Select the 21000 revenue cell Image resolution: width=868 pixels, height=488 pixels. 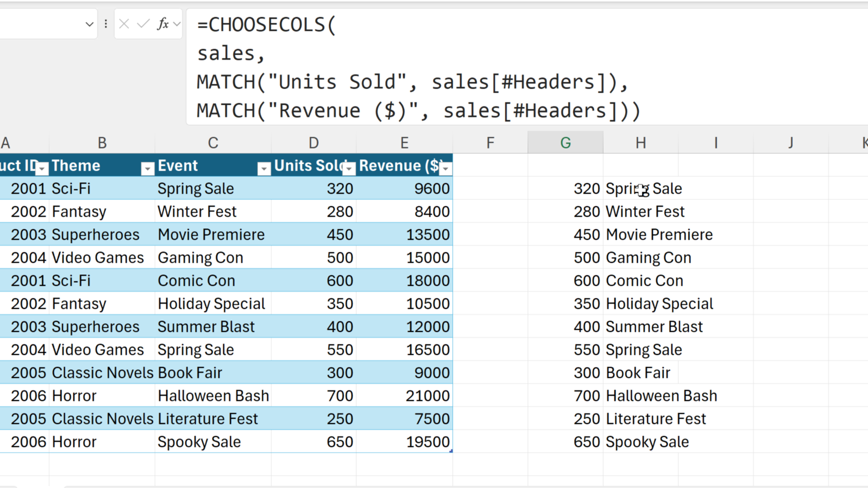(404, 396)
